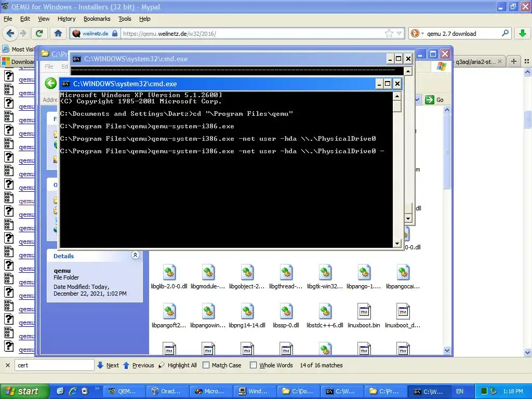Select the libpango-1 dll file icon
The height and width of the screenshot is (399, 532).
pos(364,272)
